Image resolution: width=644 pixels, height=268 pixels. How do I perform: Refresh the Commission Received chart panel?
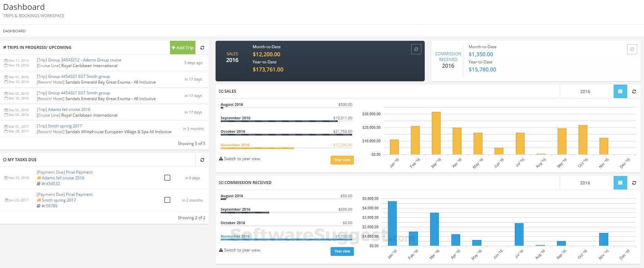(x=634, y=183)
